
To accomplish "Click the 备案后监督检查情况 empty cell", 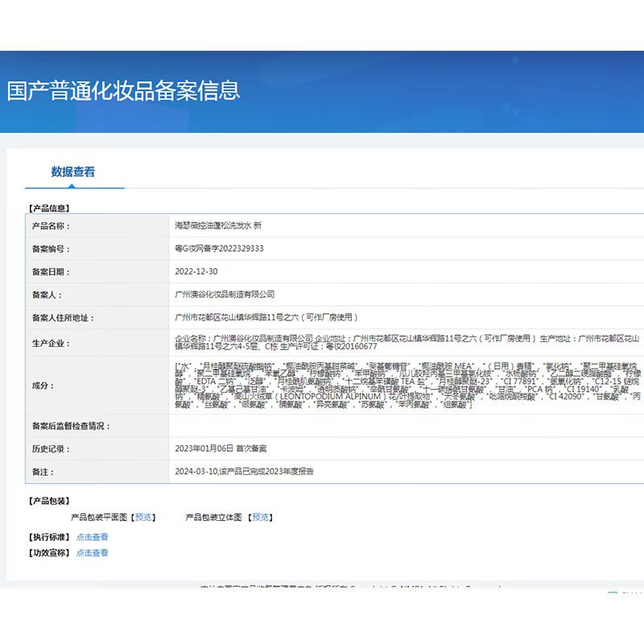I will pos(322,427).
